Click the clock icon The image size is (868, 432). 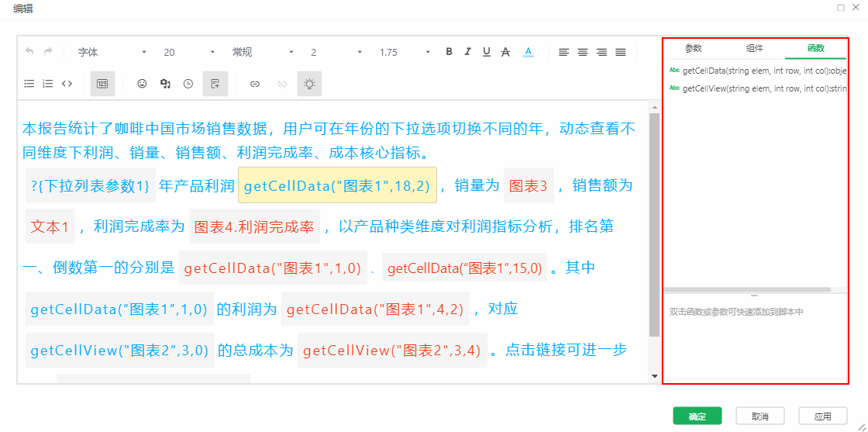[x=188, y=84]
